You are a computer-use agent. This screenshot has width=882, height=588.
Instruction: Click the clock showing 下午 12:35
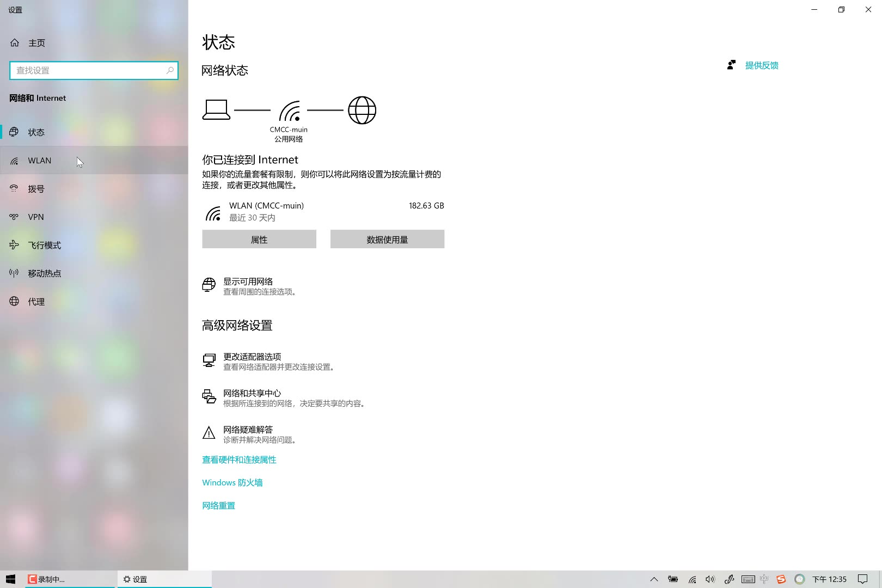point(829,579)
